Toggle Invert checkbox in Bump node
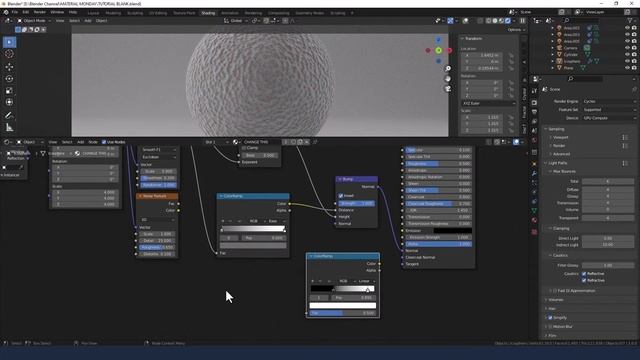This screenshot has width=640, height=360. 341,196
